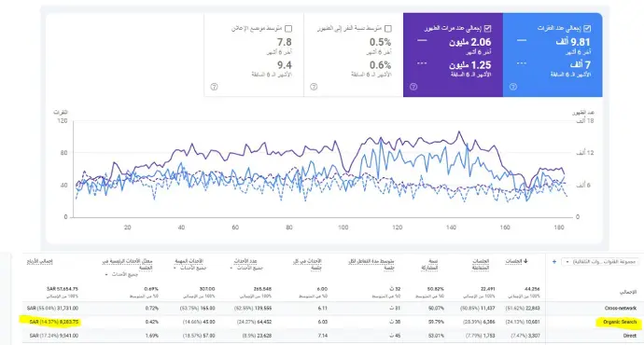Enable the average CTR checkbox
This screenshot has width=644, height=345.
tap(388, 28)
